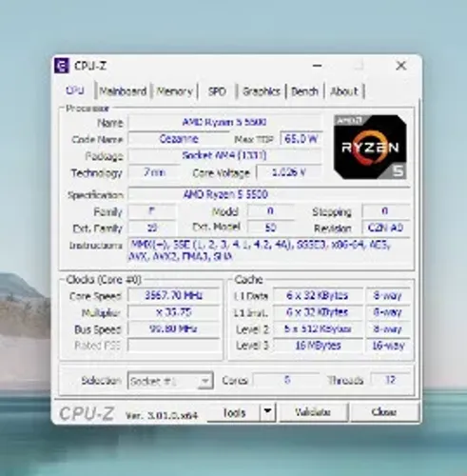Expand the Tools dropdown arrow
Image resolution: width=467 pixels, height=476 pixels.
pos(267,412)
